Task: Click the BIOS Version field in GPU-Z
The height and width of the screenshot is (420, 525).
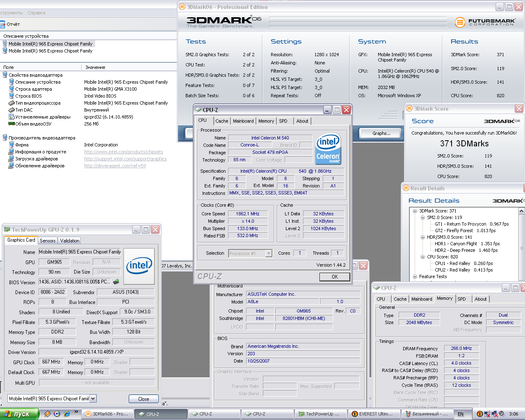Action: (x=75, y=282)
